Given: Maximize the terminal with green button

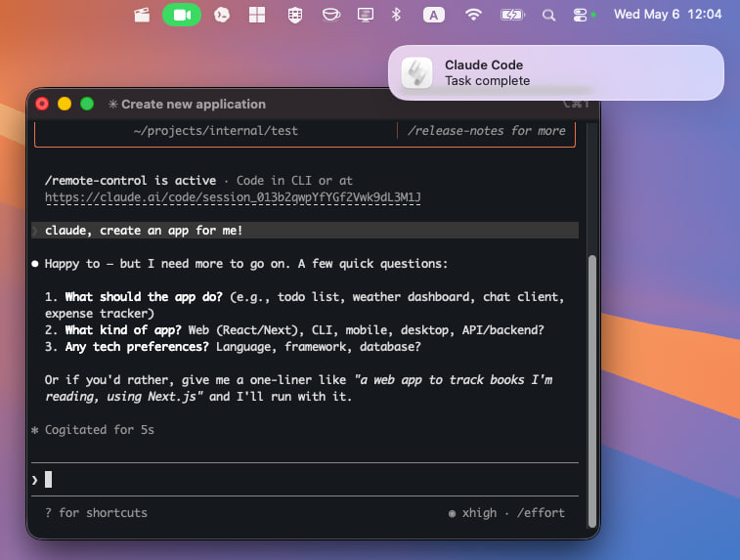Looking at the screenshot, I should (x=87, y=104).
